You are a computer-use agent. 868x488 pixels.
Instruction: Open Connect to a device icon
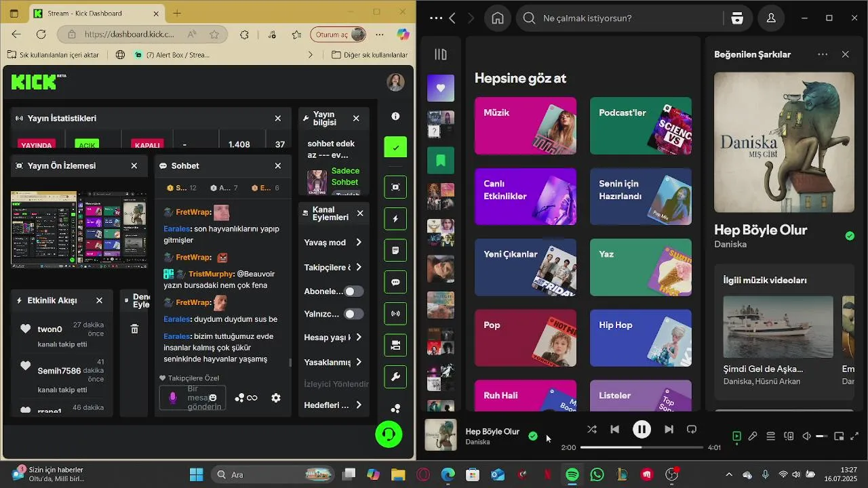pyautogui.click(x=789, y=436)
